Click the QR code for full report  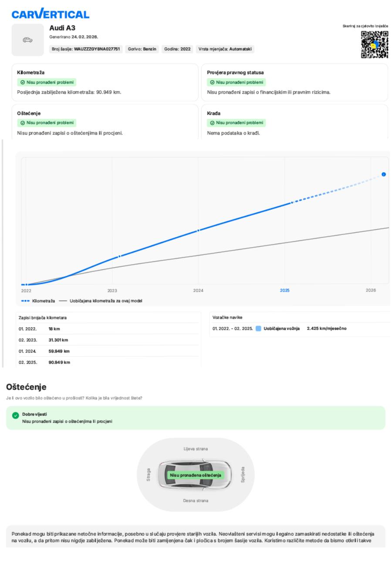click(375, 45)
